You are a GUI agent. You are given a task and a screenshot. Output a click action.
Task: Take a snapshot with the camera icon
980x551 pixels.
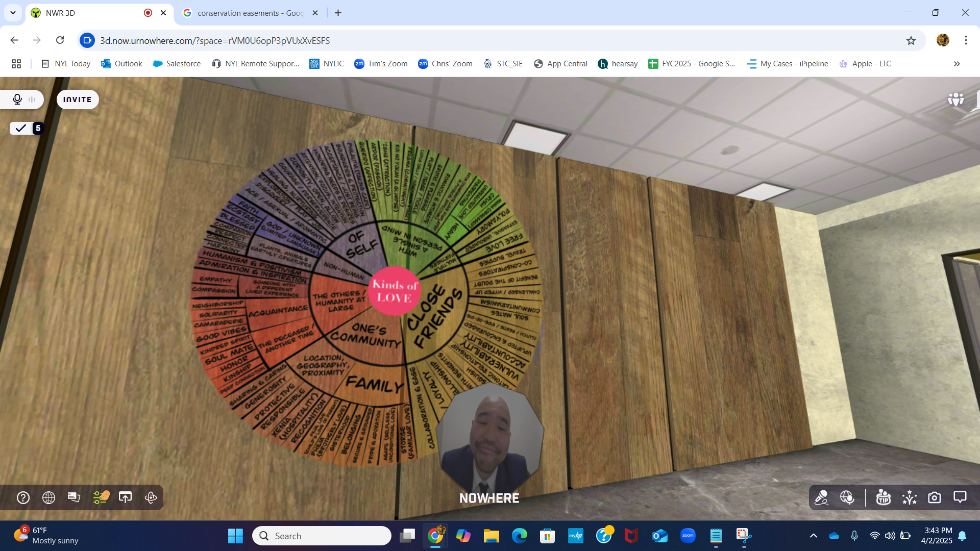[934, 497]
